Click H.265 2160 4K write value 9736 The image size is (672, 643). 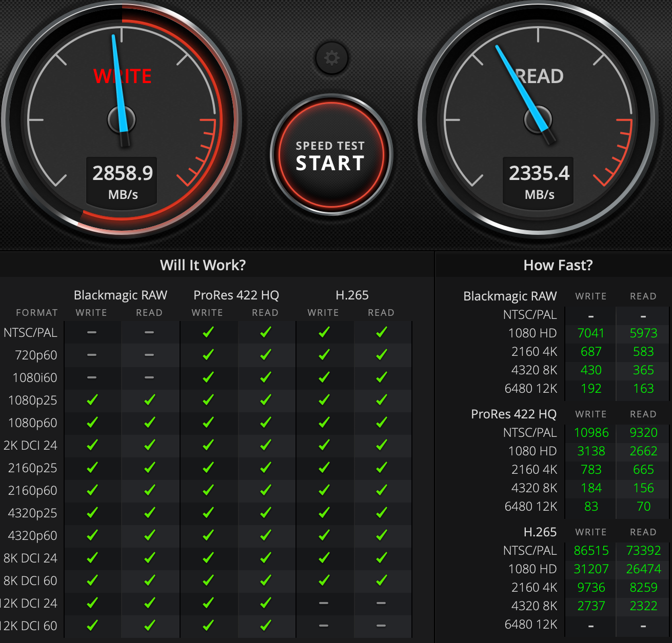pos(591,588)
